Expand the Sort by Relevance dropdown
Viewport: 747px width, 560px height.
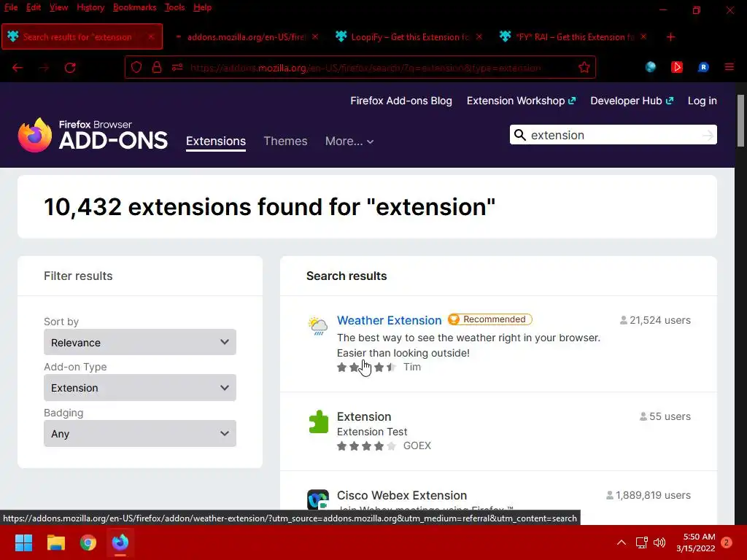click(140, 342)
